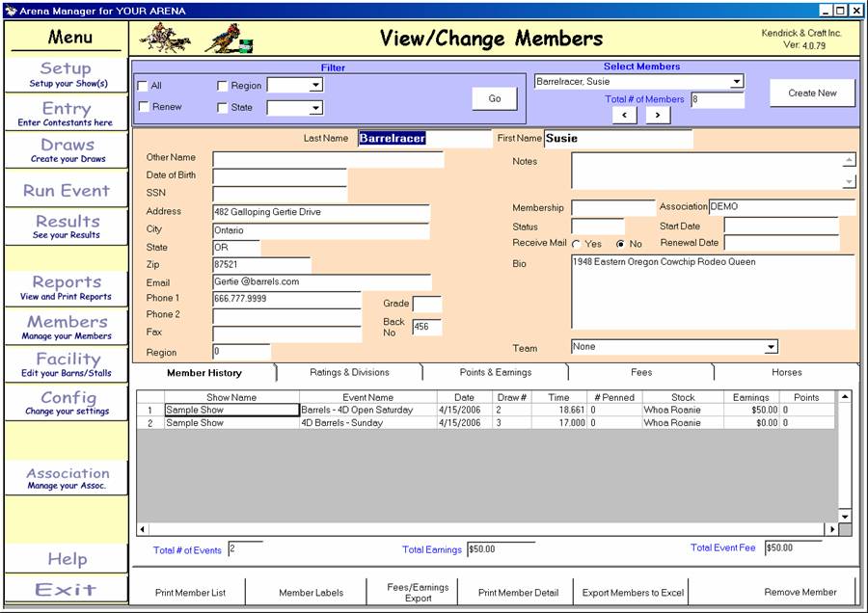Click the Notes box scroll-up arrow
This screenshot has width=868, height=613.
pyautogui.click(x=849, y=160)
